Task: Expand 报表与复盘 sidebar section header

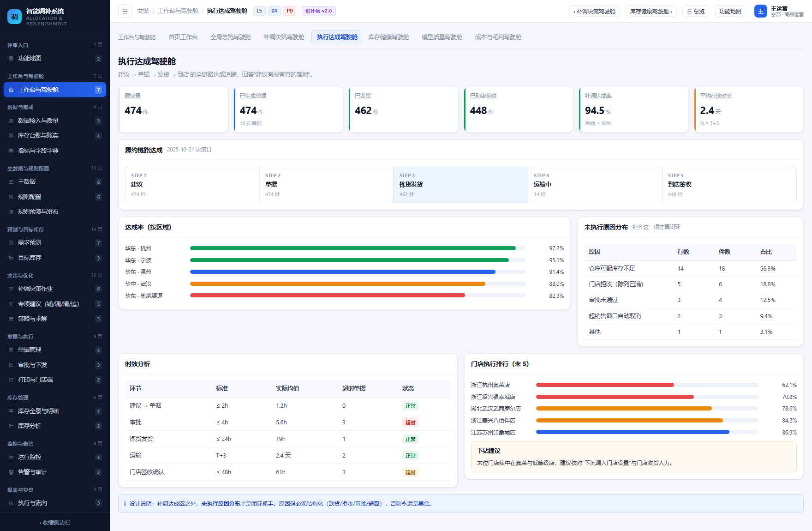Action: pyautogui.click(x=55, y=490)
